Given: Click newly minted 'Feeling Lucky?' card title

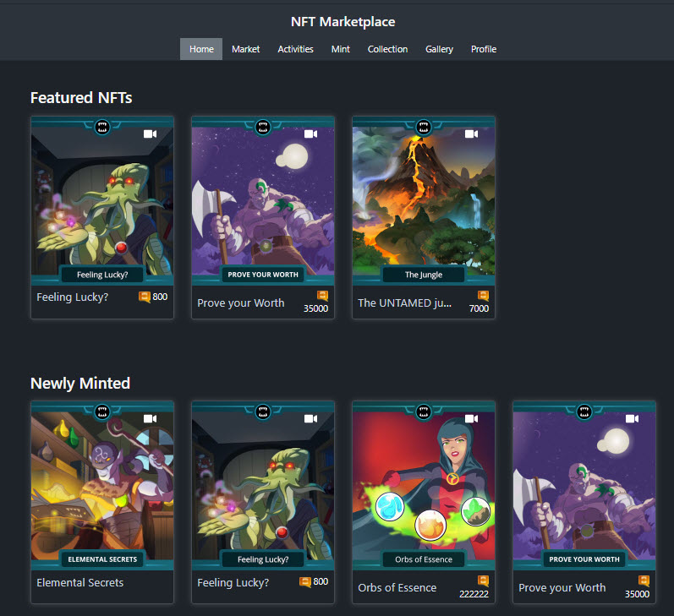Looking at the screenshot, I should (x=233, y=583).
